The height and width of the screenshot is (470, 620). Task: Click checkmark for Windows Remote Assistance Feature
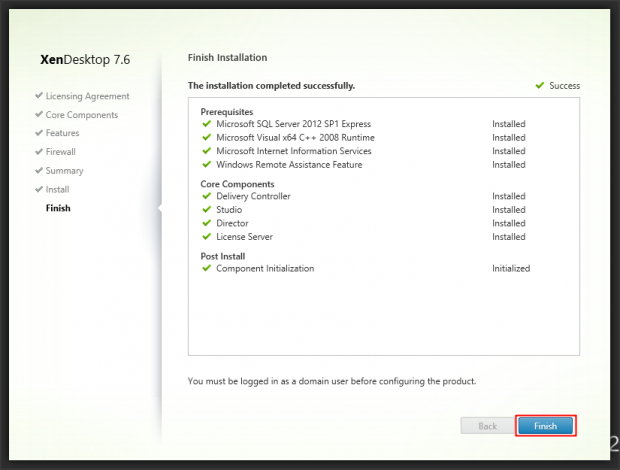(x=206, y=164)
